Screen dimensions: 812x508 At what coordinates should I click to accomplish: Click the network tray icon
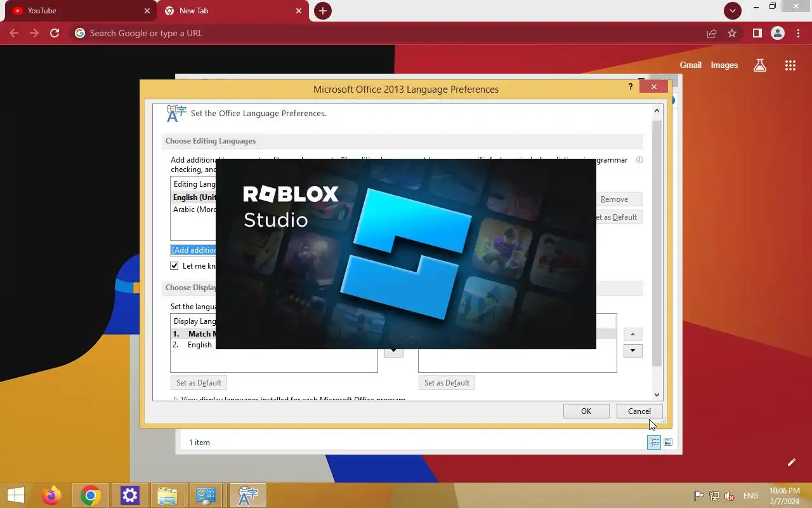[714, 496]
